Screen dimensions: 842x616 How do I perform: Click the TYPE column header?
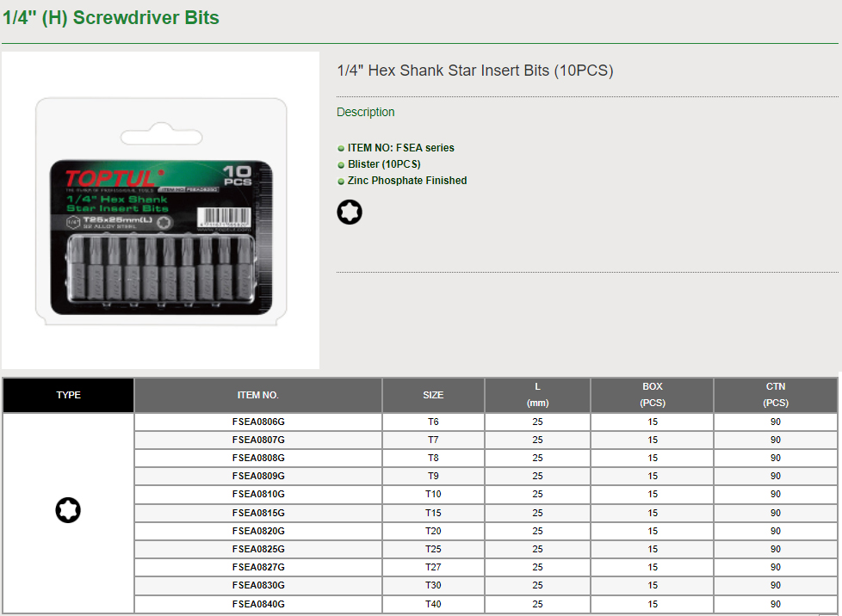[x=69, y=395]
